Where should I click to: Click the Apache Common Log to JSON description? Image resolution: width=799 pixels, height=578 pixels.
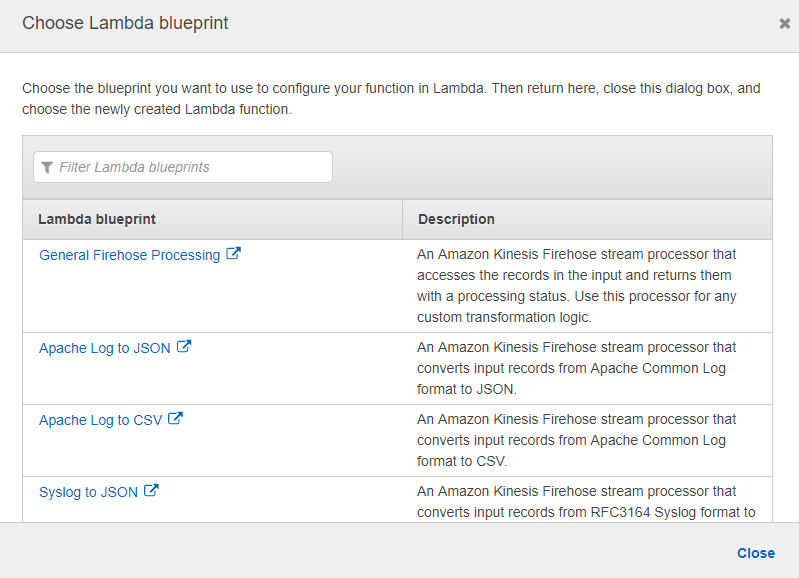point(576,368)
